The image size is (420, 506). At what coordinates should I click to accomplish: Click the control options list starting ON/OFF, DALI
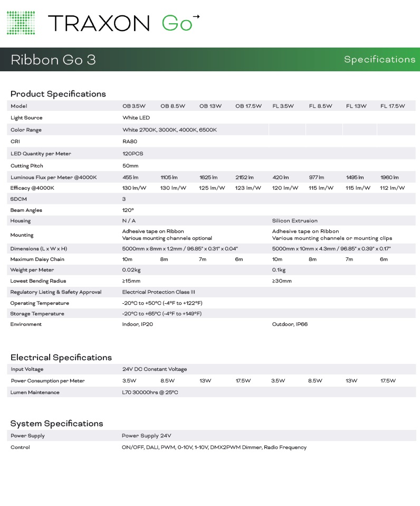click(214, 447)
